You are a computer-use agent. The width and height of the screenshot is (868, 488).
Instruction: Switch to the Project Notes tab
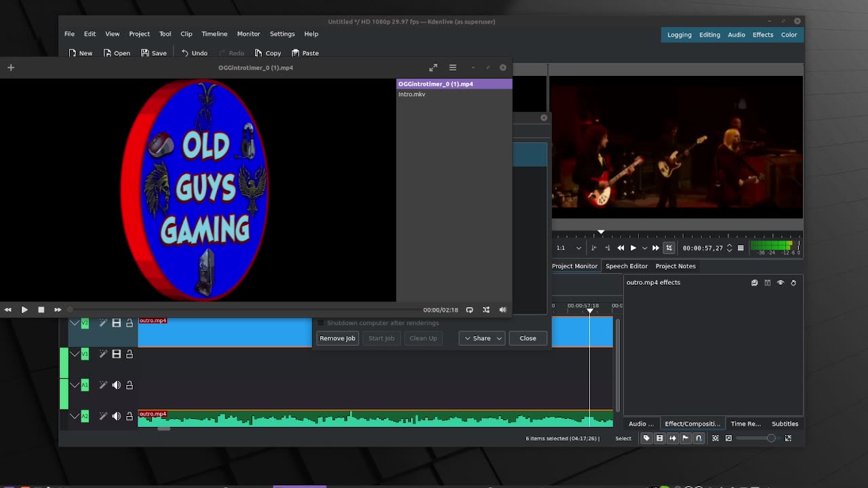(x=675, y=266)
